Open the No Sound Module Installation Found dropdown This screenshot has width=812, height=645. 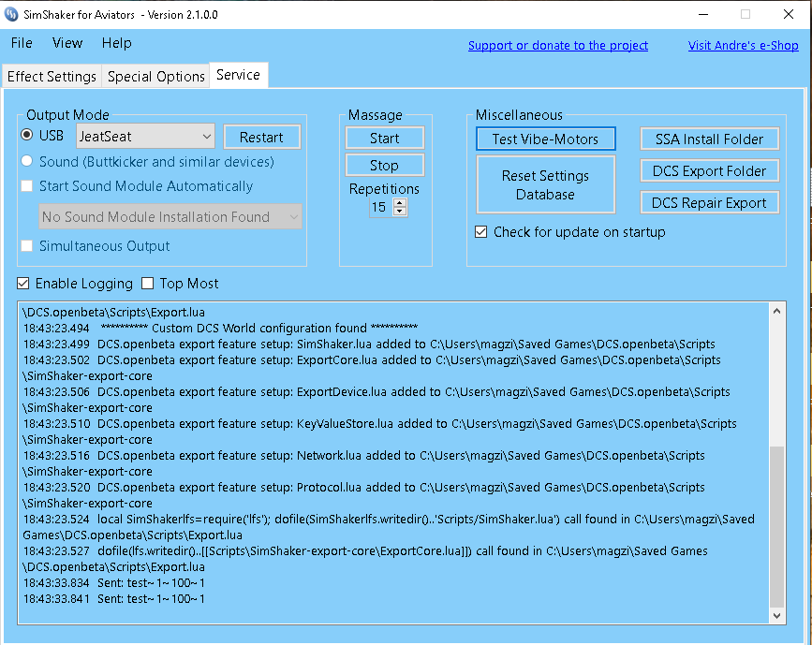pos(170,216)
